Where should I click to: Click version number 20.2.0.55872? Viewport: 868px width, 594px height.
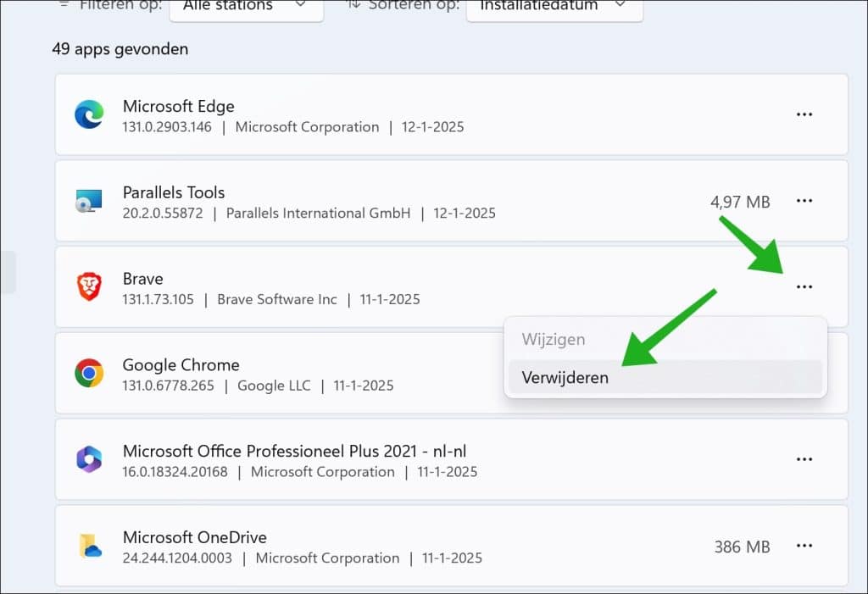click(163, 214)
